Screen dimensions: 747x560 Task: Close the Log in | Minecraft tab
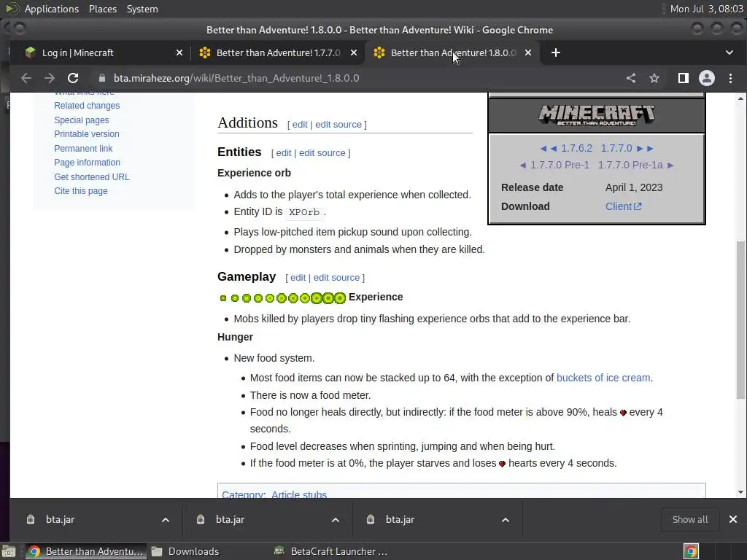pos(179,52)
